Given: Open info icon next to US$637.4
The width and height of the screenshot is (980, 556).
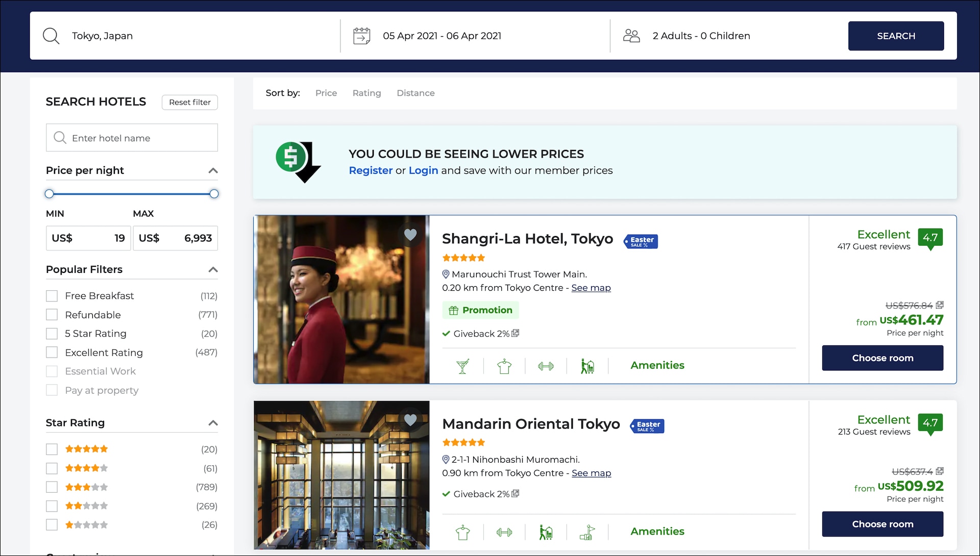Looking at the screenshot, I should click(940, 471).
